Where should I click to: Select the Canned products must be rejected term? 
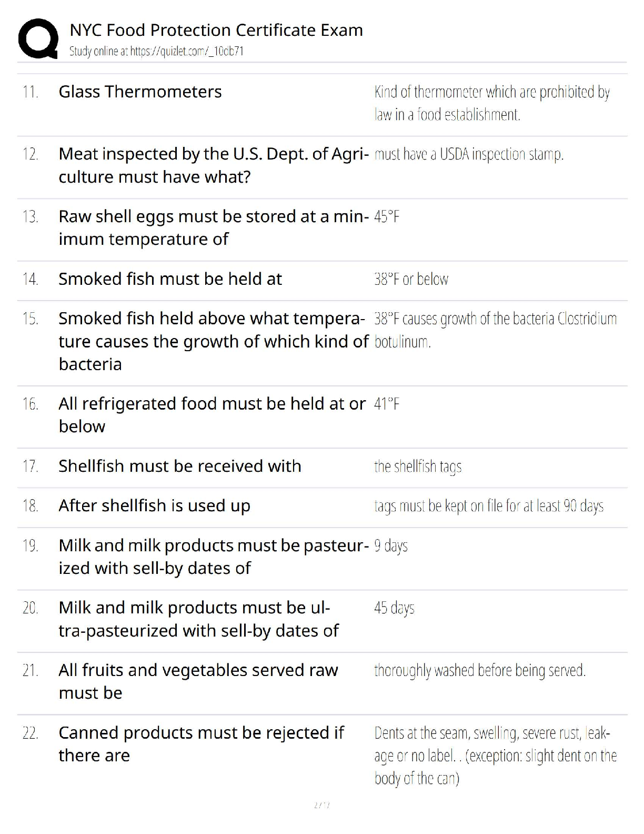tap(201, 744)
